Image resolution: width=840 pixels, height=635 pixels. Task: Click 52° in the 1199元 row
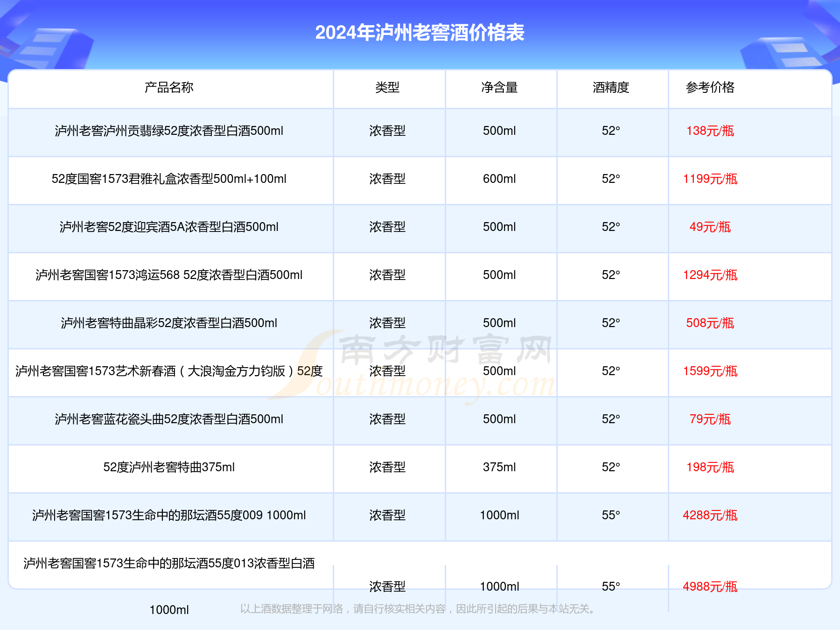click(x=611, y=179)
